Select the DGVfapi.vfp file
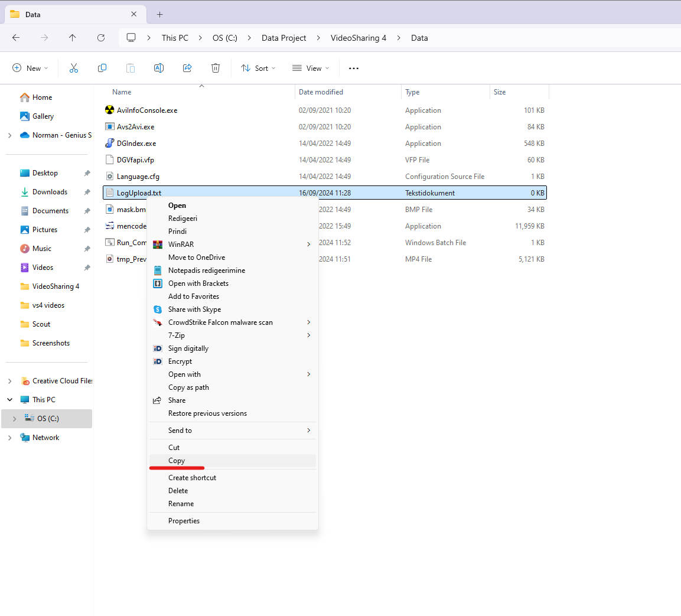 135,160
